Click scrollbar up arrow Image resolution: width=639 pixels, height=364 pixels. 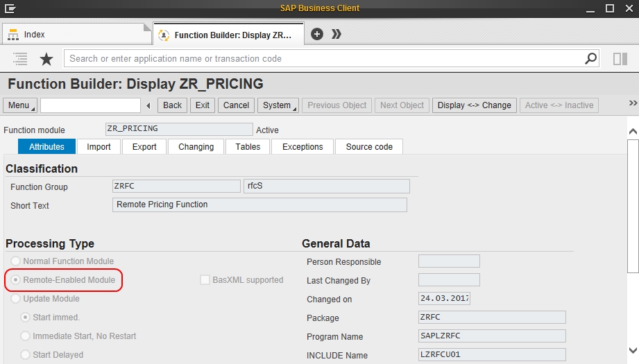point(633,131)
